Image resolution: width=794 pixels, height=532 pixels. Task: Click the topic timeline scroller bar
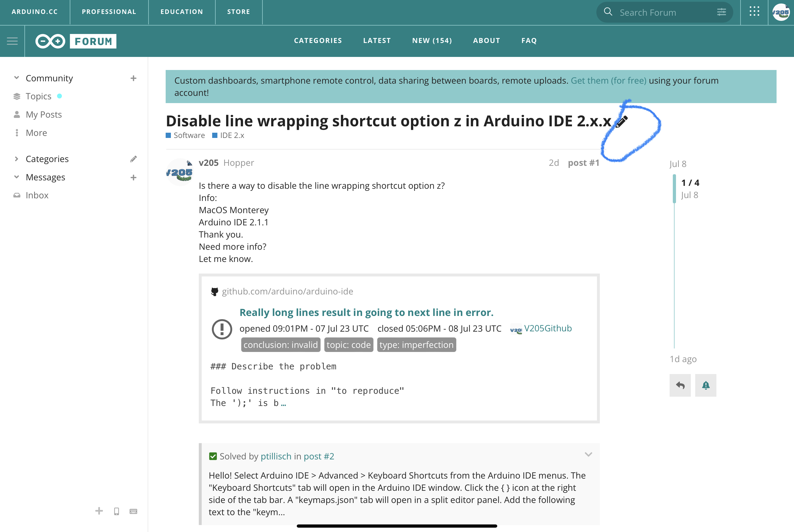[x=674, y=189]
